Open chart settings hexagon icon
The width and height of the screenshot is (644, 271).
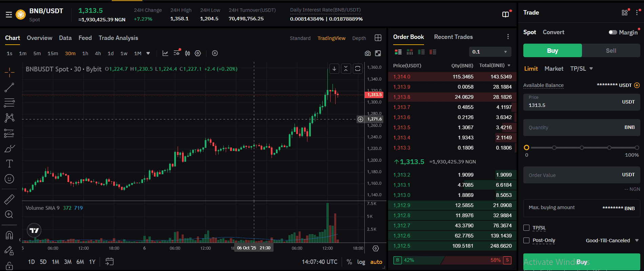[x=198, y=53]
